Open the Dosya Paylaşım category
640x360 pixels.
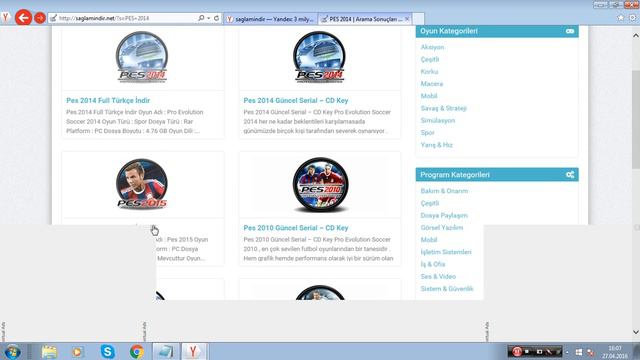coord(444,216)
